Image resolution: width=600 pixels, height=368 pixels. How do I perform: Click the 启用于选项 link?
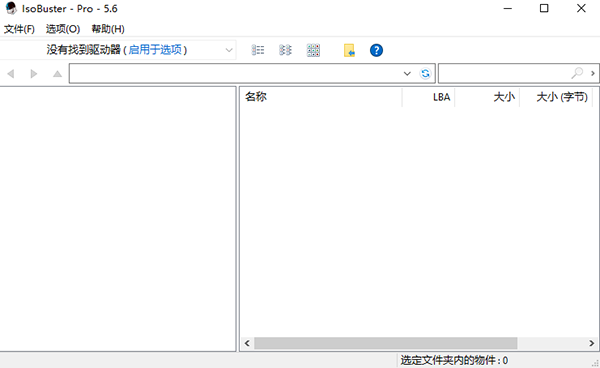click(x=155, y=50)
